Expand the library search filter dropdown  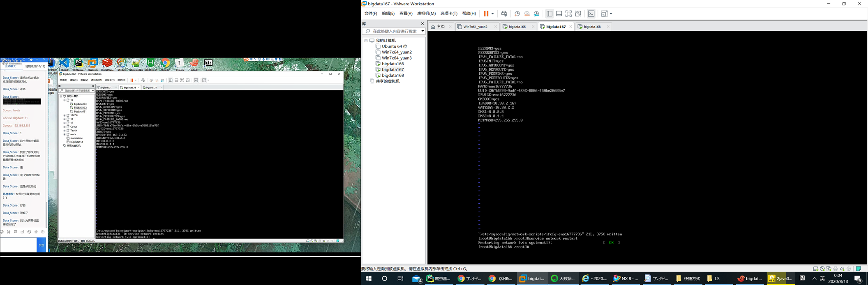422,31
